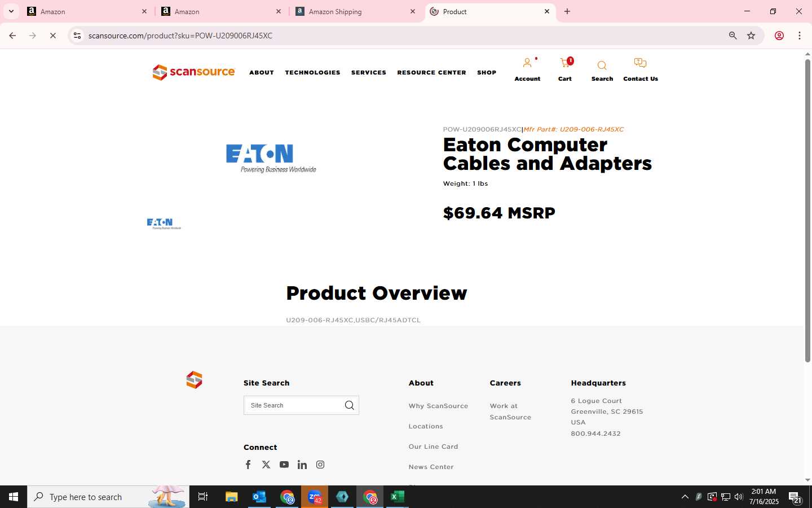Submit site search with magnifier icon
The height and width of the screenshot is (508, 812).
click(350, 405)
